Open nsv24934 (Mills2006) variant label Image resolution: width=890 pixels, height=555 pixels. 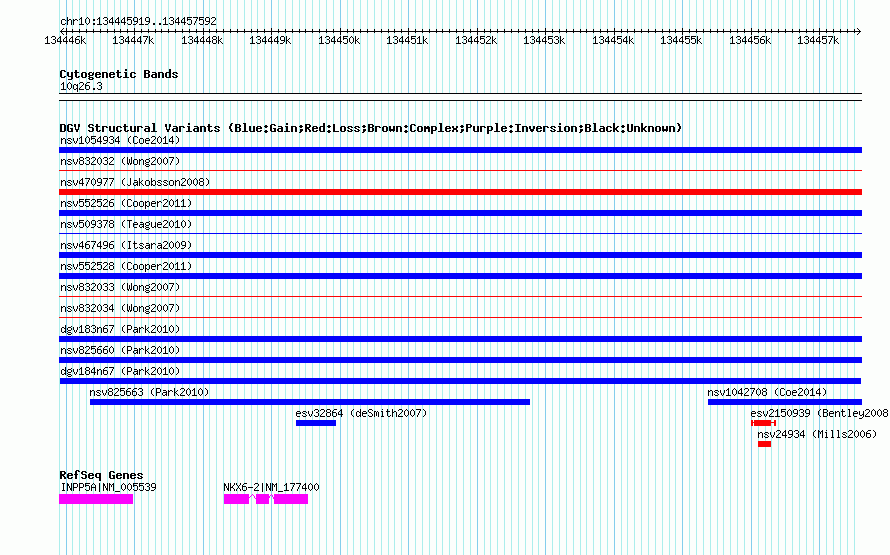pyautogui.click(x=817, y=434)
